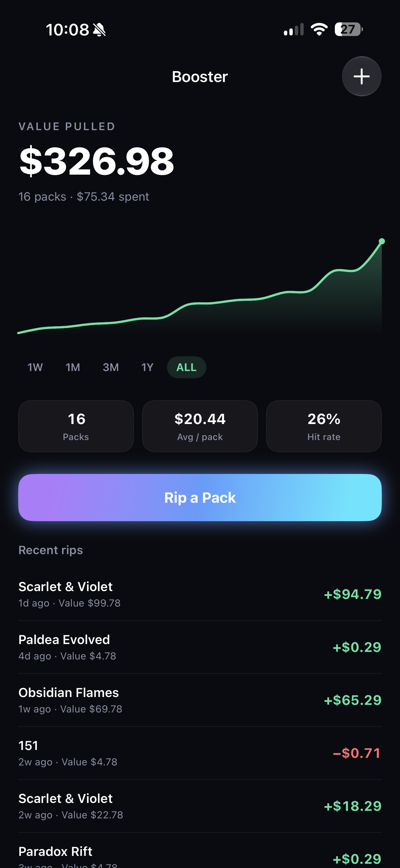Tap the plus add button

(x=362, y=77)
